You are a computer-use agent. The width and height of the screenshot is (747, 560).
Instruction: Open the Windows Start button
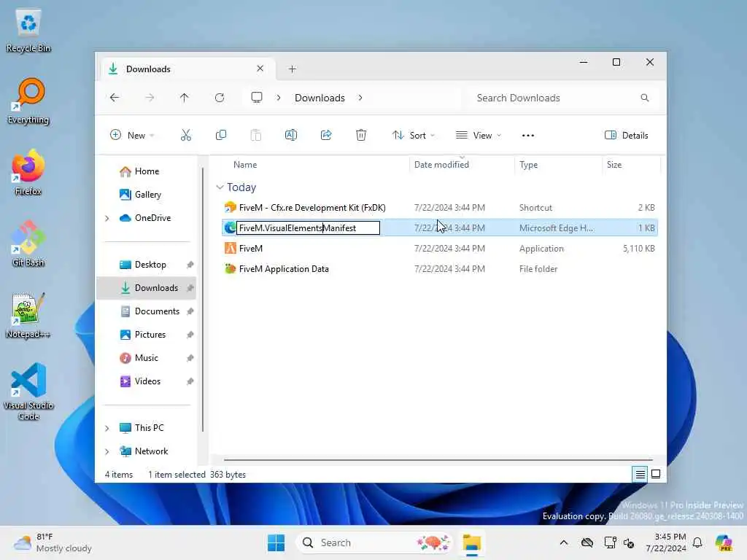pos(276,542)
